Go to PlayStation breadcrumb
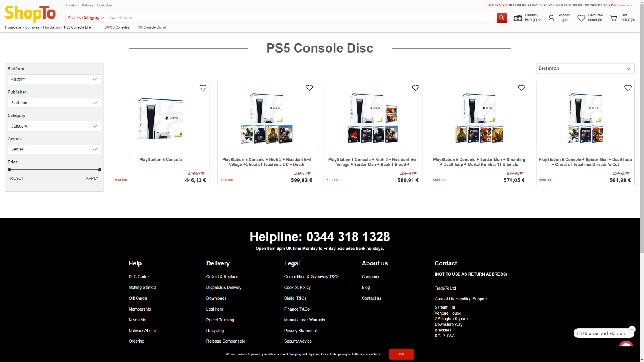This screenshot has height=362, width=644. [52, 27]
